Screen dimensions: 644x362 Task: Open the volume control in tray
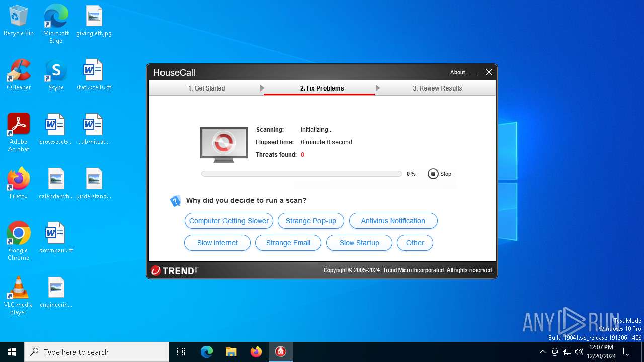pos(579,352)
